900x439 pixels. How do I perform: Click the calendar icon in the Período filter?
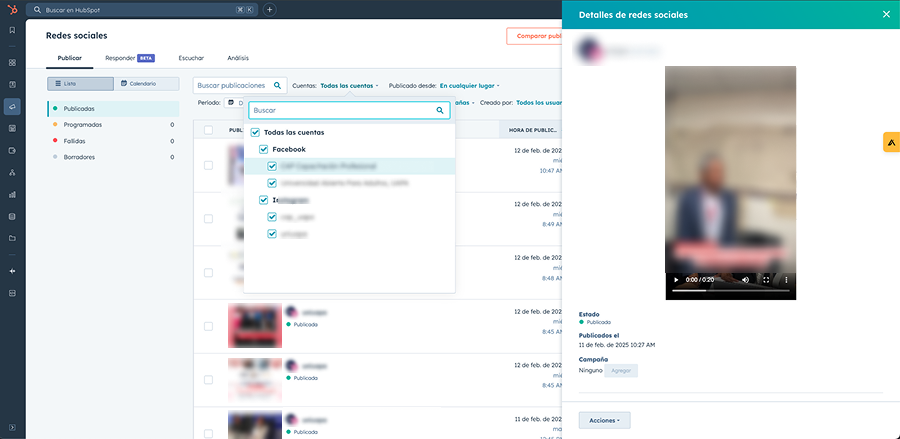(231, 102)
